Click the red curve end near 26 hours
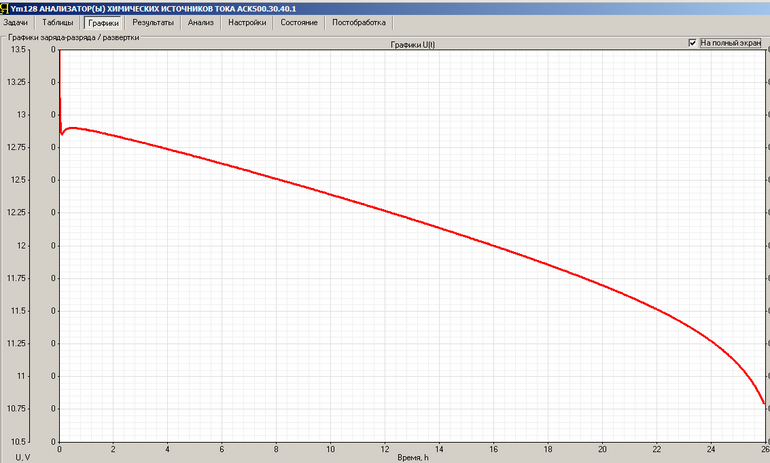770x463 pixels. click(x=763, y=402)
